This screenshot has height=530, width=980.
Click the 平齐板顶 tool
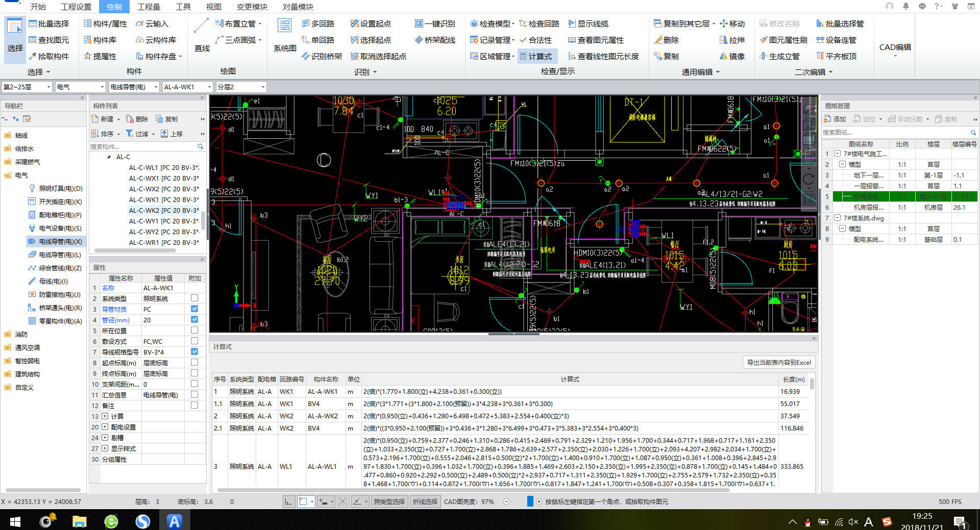tap(836, 57)
